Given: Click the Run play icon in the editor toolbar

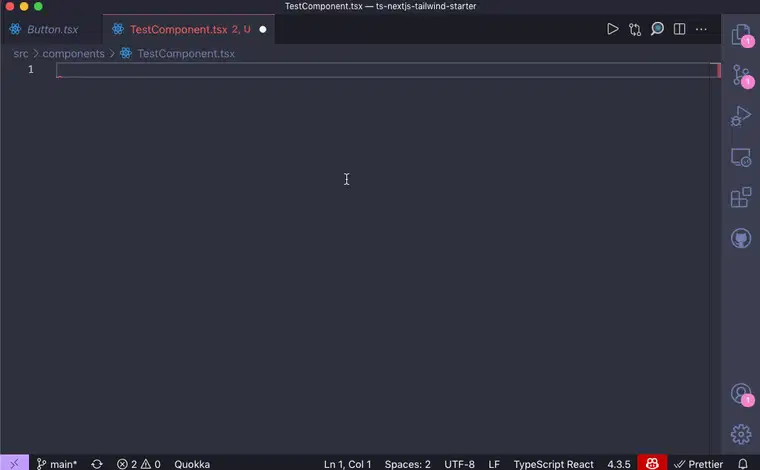Looking at the screenshot, I should (613, 29).
